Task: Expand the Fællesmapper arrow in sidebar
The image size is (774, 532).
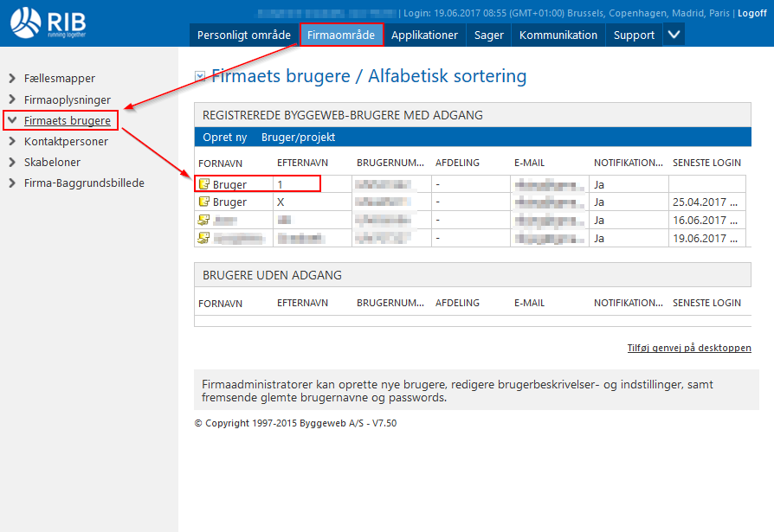Action: [x=12, y=79]
